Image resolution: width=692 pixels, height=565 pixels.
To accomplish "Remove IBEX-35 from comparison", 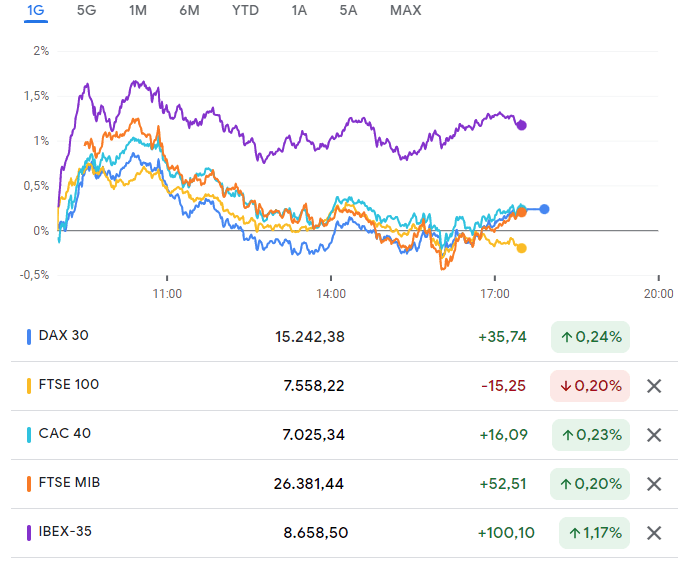I will click(x=654, y=533).
